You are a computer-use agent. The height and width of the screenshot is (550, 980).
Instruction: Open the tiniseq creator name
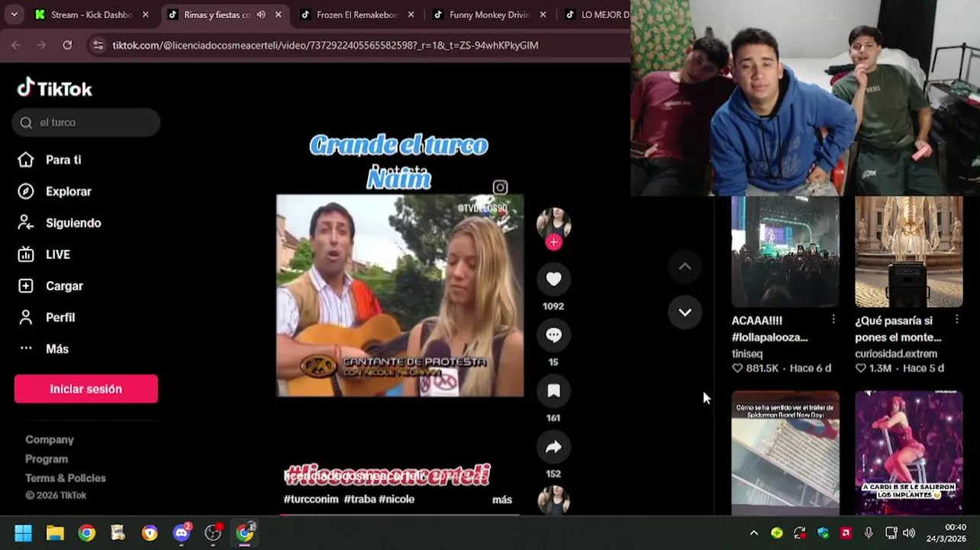click(747, 354)
